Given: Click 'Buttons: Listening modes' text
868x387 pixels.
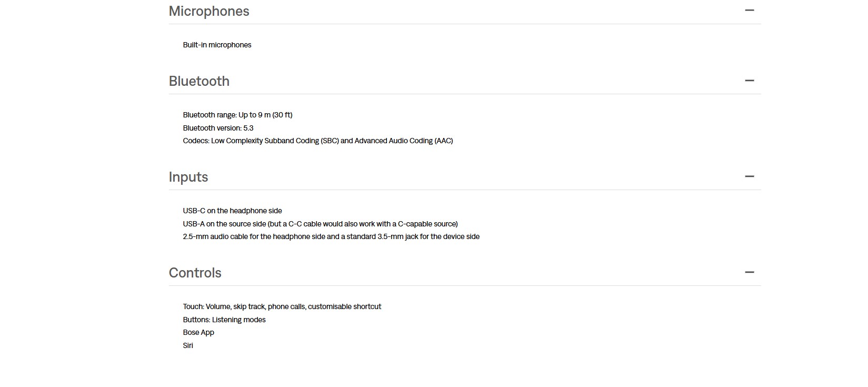Looking at the screenshot, I should (224, 320).
